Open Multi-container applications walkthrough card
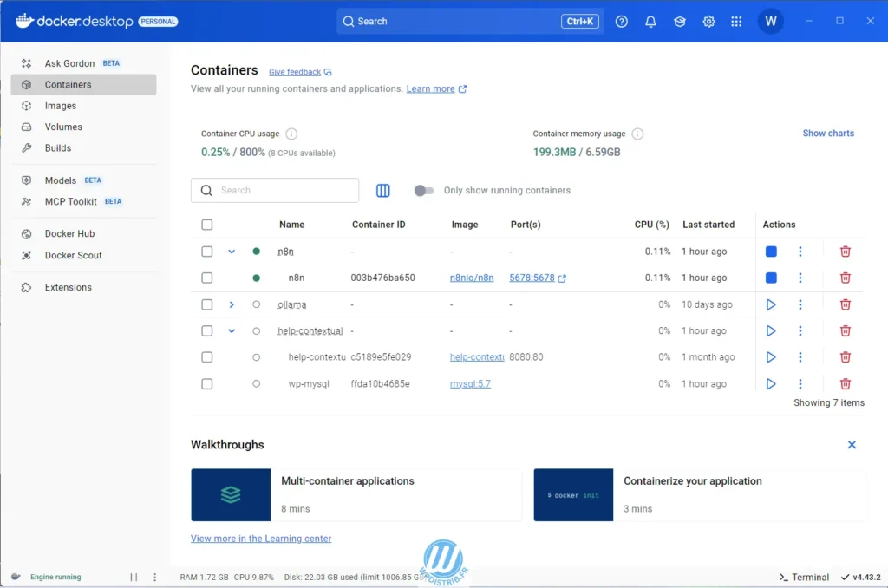This screenshot has width=888, height=588. pos(356,494)
